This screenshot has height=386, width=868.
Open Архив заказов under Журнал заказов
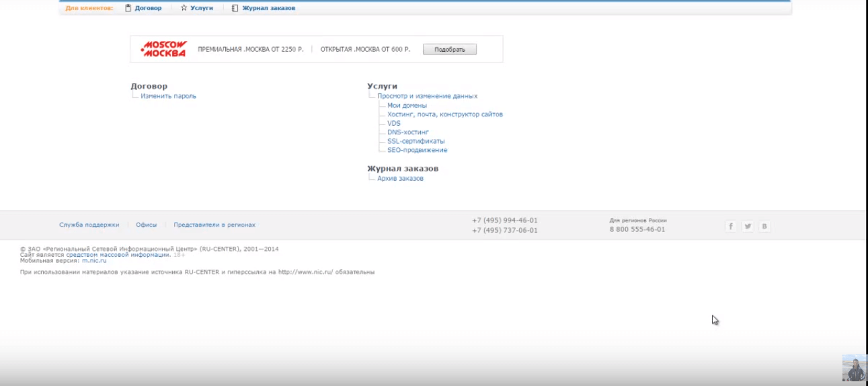(x=400, y=178)
